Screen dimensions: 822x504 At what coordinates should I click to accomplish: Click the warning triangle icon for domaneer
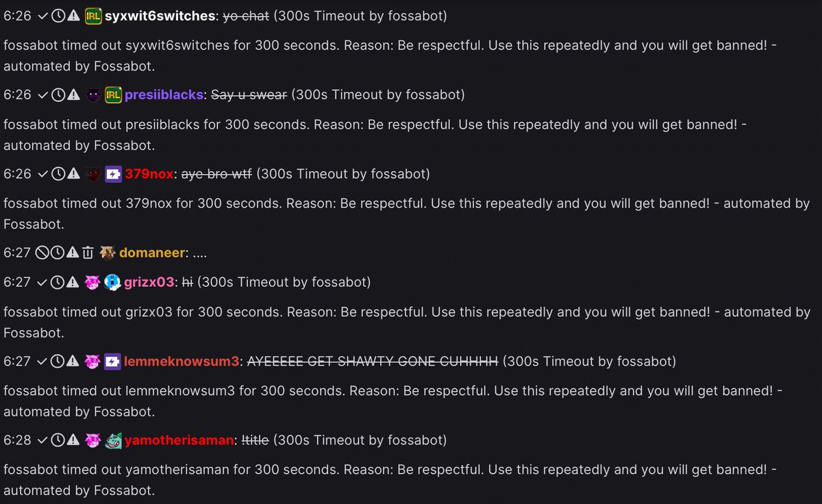(73, 253)
